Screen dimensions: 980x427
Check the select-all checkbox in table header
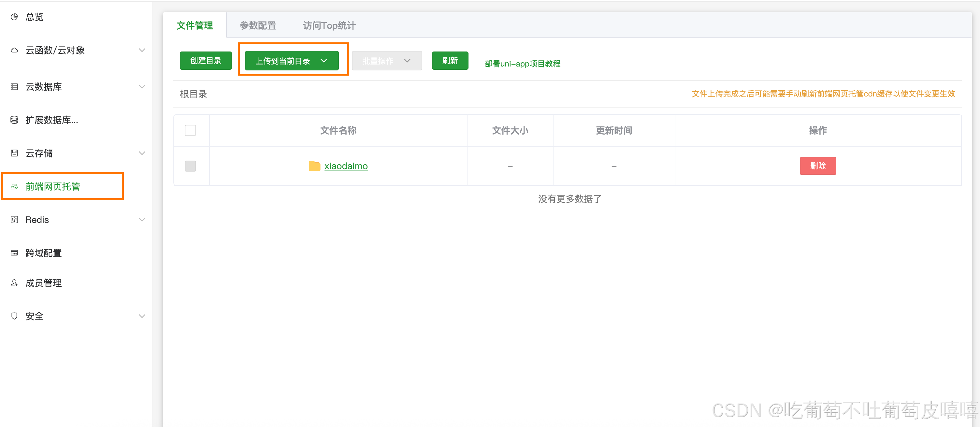191,130
